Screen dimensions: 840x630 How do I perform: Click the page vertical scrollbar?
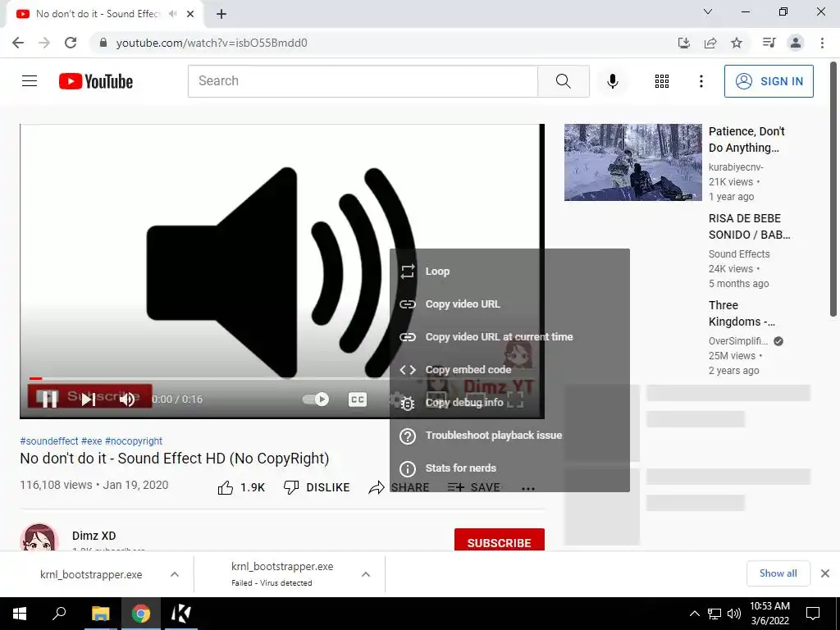(833, 189)
